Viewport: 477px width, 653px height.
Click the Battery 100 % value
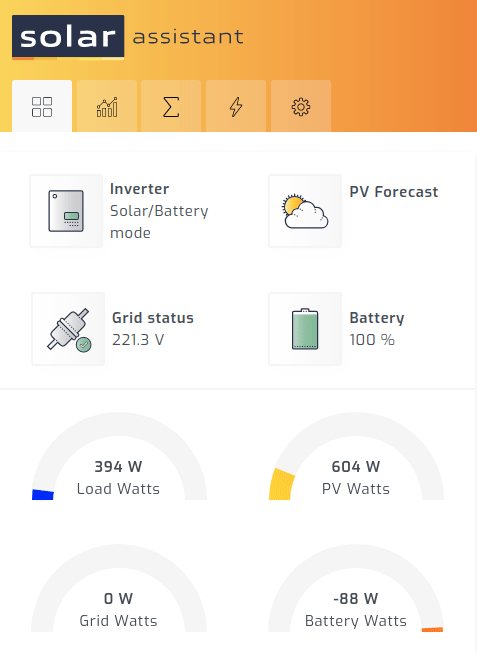372,340
